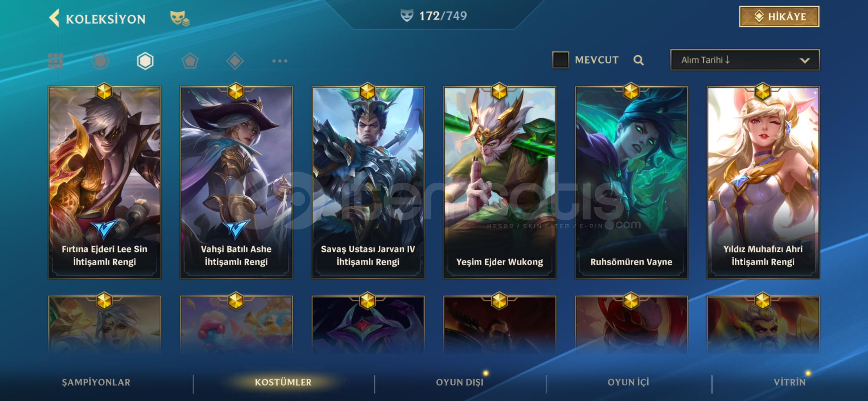Open the Yıldız Muhafızı Ahri skin card

[763, 183]
